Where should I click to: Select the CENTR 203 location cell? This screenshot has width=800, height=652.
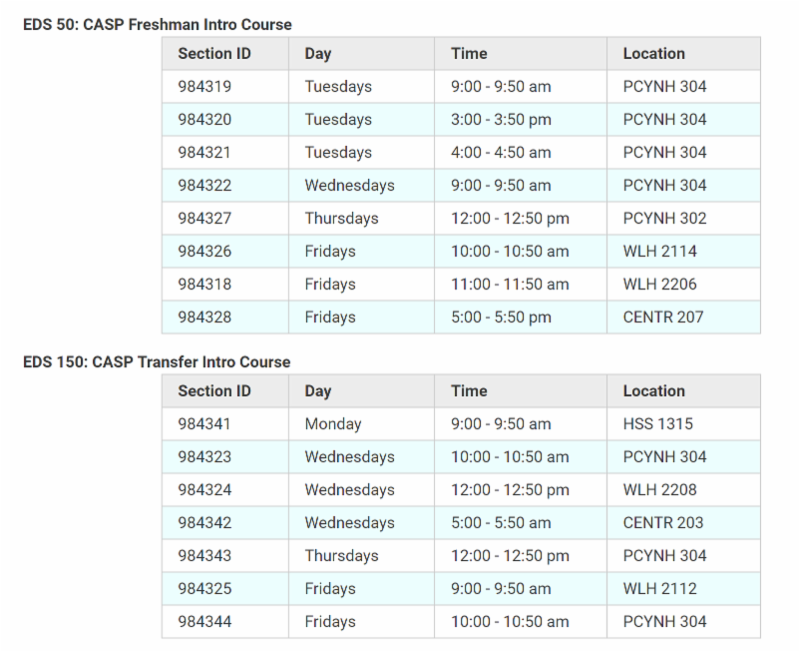[x=663, y=523]
